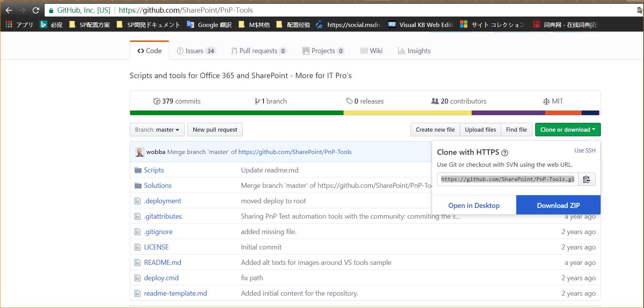This screenshot has width=644, height=308.
Task: Open the SP開発ドキュメント bookmark folder
Action: point(148,25)
